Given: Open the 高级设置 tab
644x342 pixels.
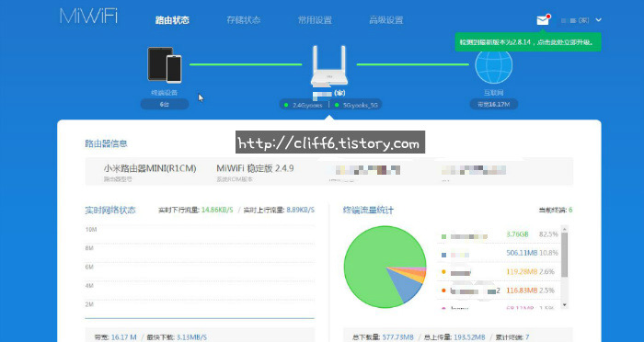Looking at the screenshot, I should point(386,20).
